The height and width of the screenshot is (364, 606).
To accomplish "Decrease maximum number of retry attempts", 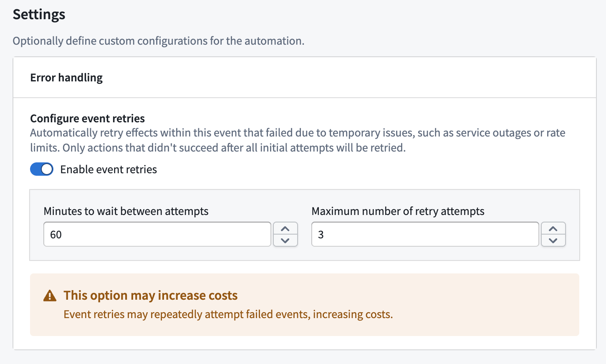I will click(553, 240).
